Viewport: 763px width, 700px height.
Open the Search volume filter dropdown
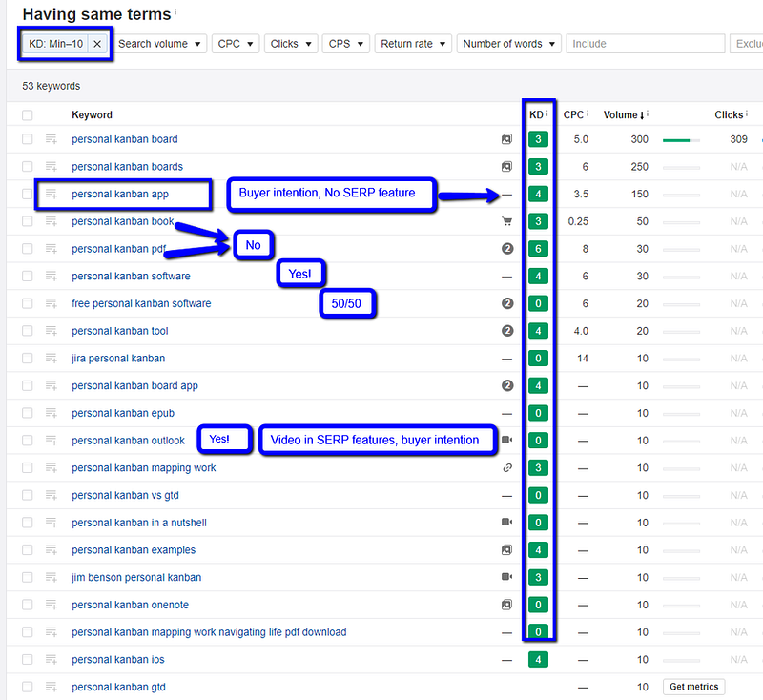(x=159, y=44)
